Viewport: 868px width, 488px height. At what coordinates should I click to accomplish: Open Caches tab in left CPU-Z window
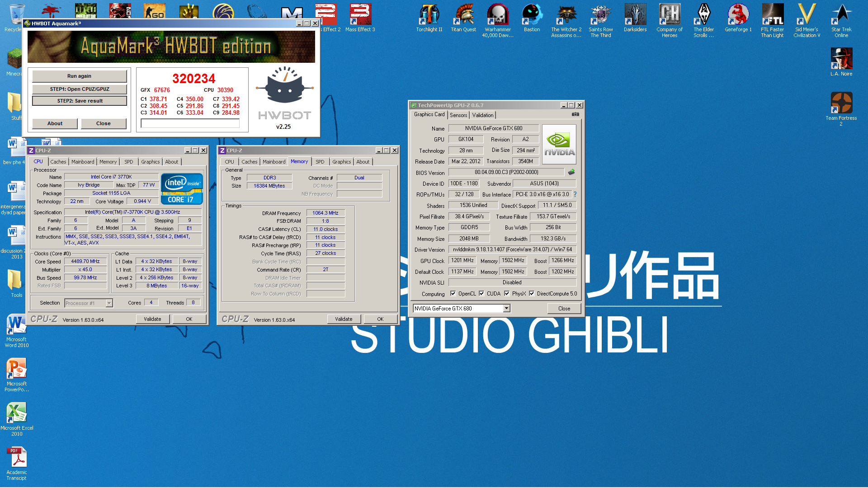(58, 162)
